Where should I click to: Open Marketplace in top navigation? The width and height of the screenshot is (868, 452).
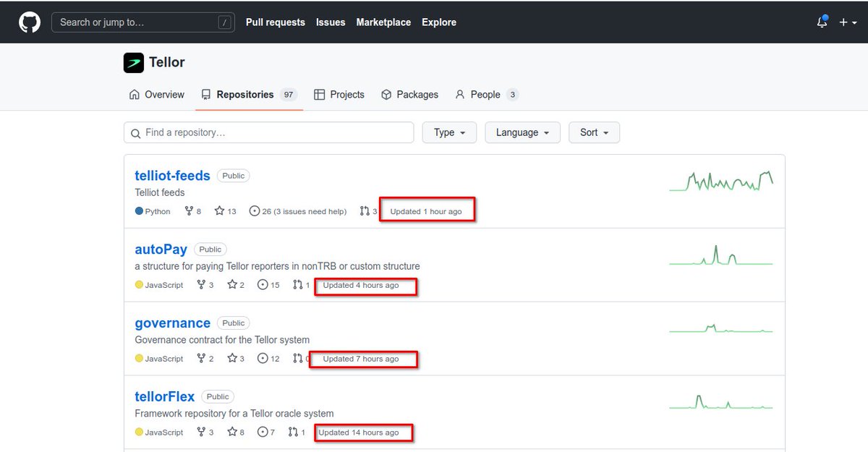383,22
